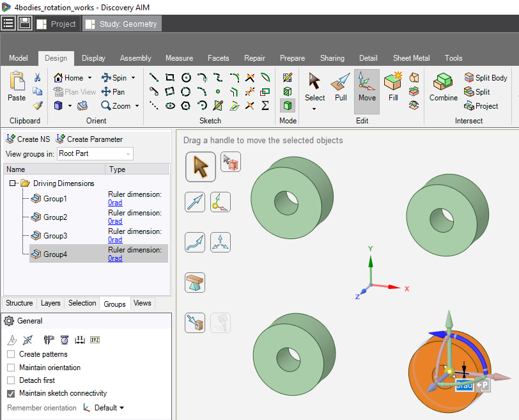The width and height of the screenshot is (519, 420).
Task: Open the Spin dropdown arrow
Action: (134, 78)
